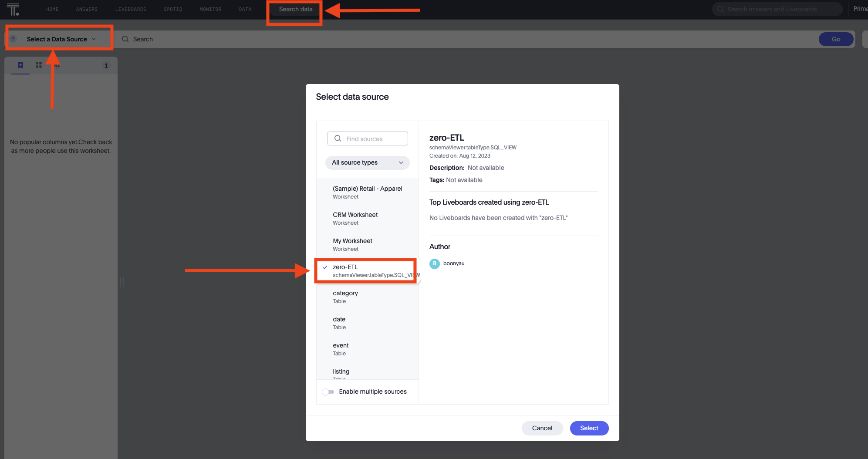Open the MONITOR nav item
The image size is (868, 459).
coord(210,9)
